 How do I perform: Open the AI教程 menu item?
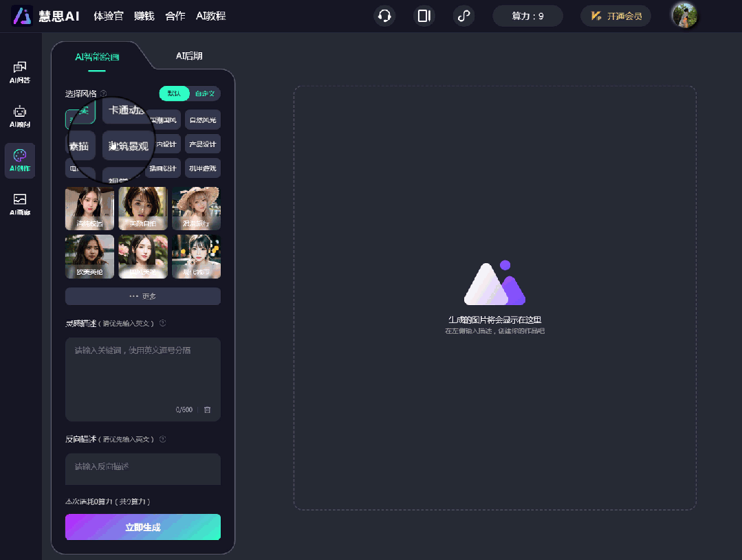[210, 16]
